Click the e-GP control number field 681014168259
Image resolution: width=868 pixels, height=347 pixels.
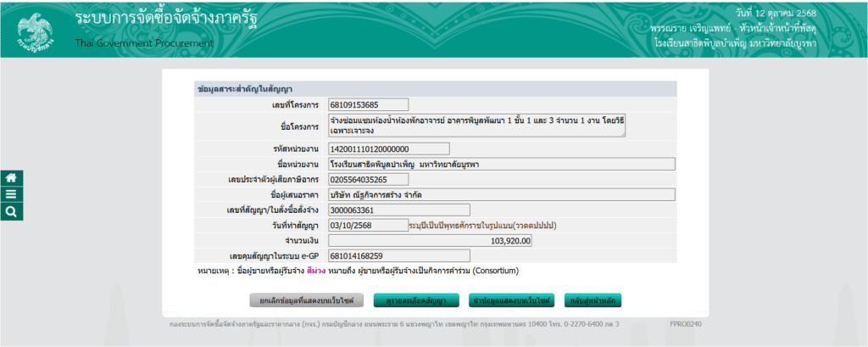pyautogui.click(x=398, y=256)
